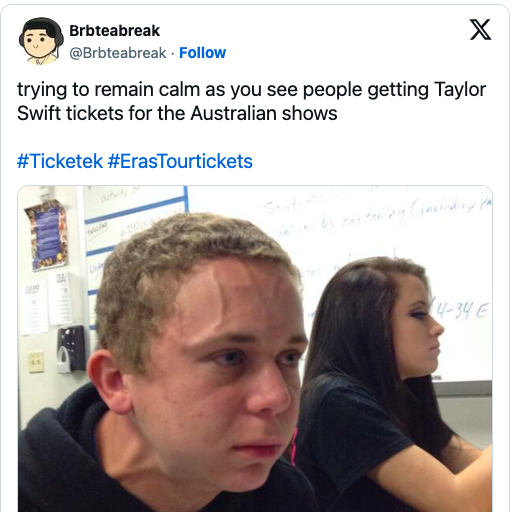
Task: Click the light switch in the photo
Action: (36, 362)
